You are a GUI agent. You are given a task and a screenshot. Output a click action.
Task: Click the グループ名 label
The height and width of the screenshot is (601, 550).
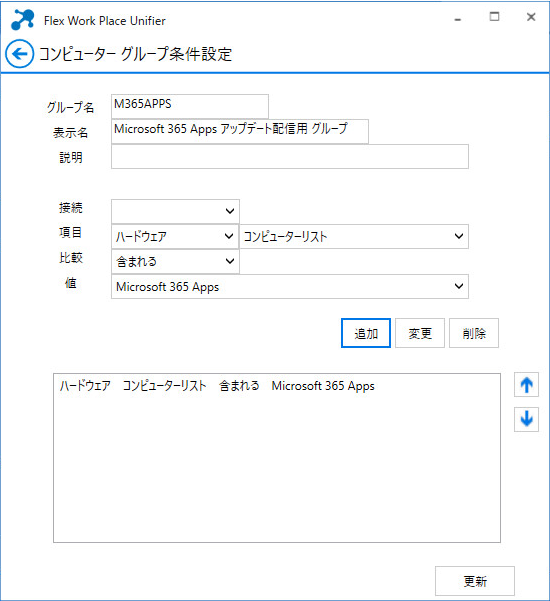pyautogui.click(x=70, y=107)
